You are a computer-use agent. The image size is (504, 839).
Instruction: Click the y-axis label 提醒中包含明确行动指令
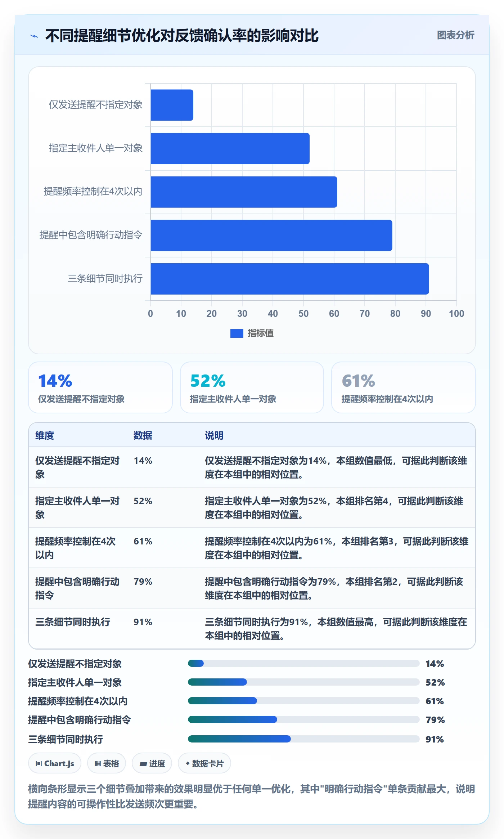click(91, 235)
